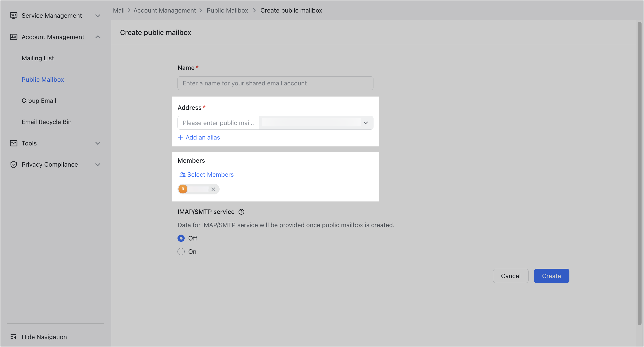The image size is (644, 347).
Task: Click the orange R member avatar
Action: [x=183, y=189]
